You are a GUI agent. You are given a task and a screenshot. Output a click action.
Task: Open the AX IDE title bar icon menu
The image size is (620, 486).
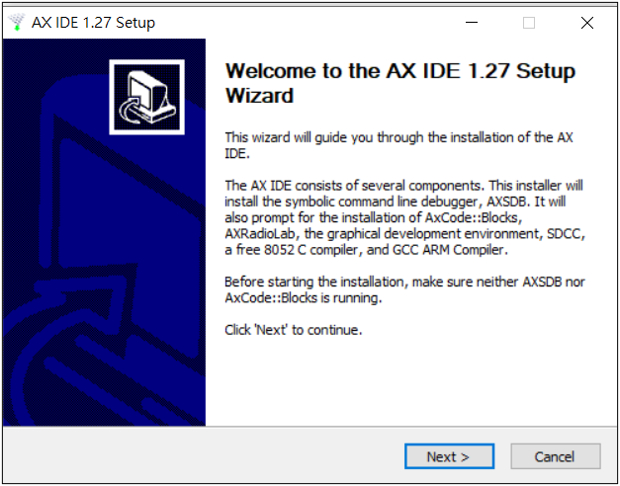tap(17, 23)
